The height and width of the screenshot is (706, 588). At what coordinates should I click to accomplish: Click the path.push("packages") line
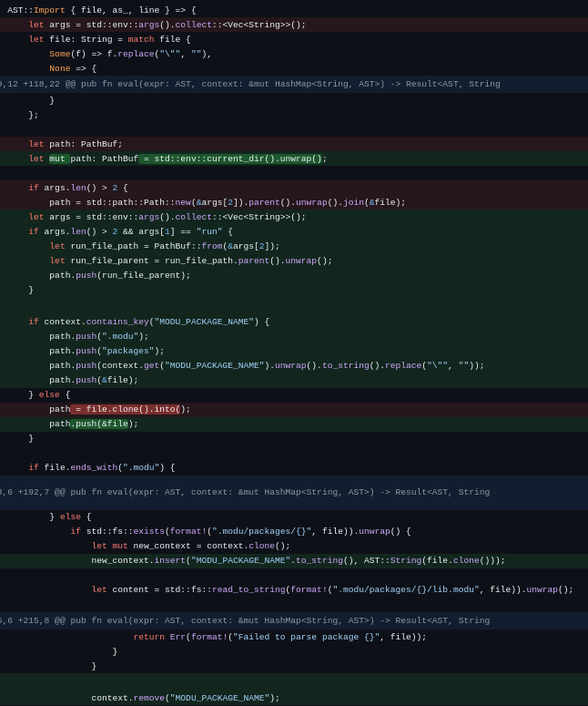tap(106, 351)
